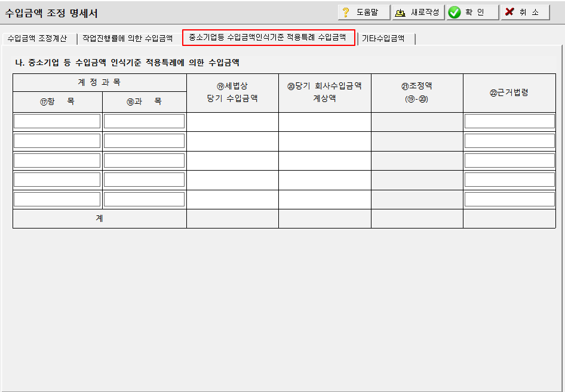Select second row ⑲세법상 당기 수입금액 cell

click(232, 141)
